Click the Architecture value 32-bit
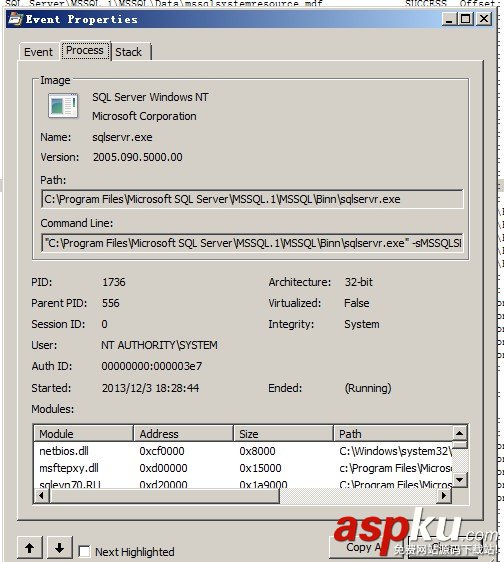 pos(359,282)
